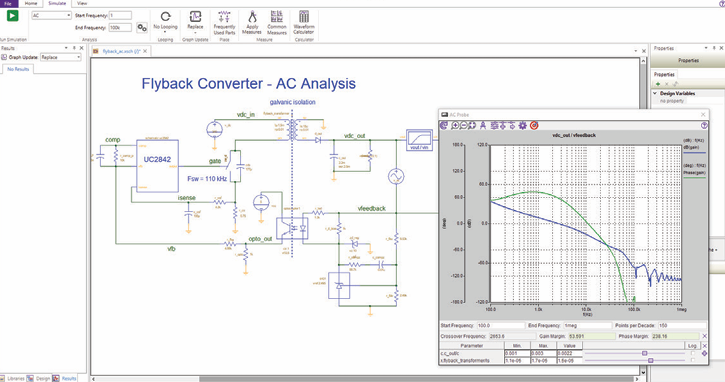Open Common Measures

click(276, 23)
